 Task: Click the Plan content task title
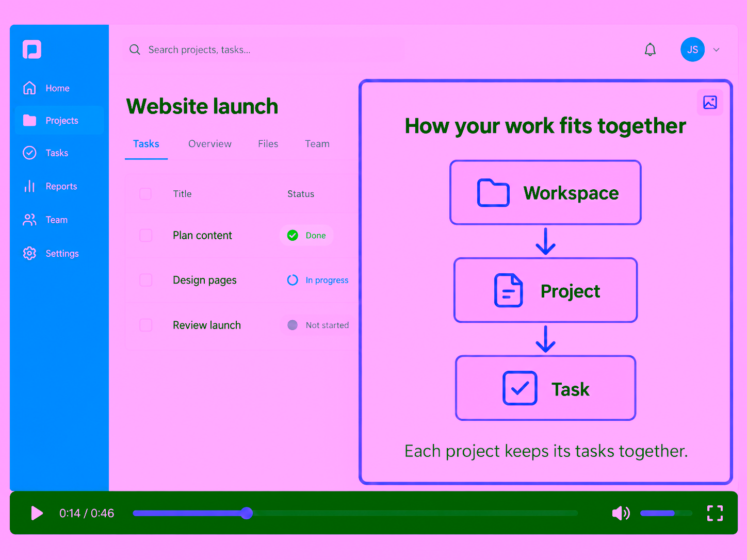point(202,236)
